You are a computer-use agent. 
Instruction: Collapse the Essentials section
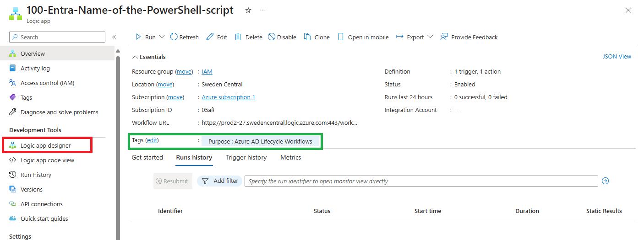(x=135, y=57)
